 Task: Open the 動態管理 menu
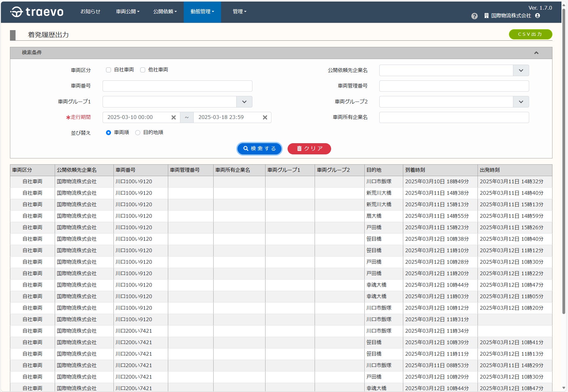click(202, 11)
